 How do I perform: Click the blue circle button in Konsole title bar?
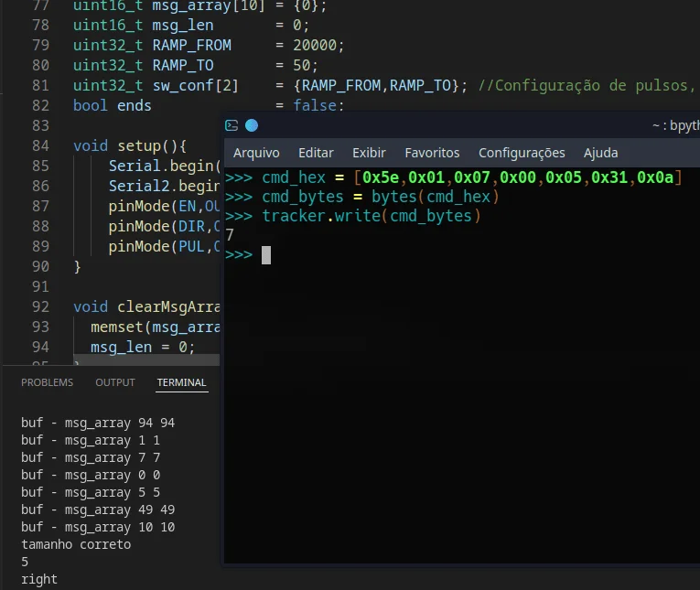point(252,125)
